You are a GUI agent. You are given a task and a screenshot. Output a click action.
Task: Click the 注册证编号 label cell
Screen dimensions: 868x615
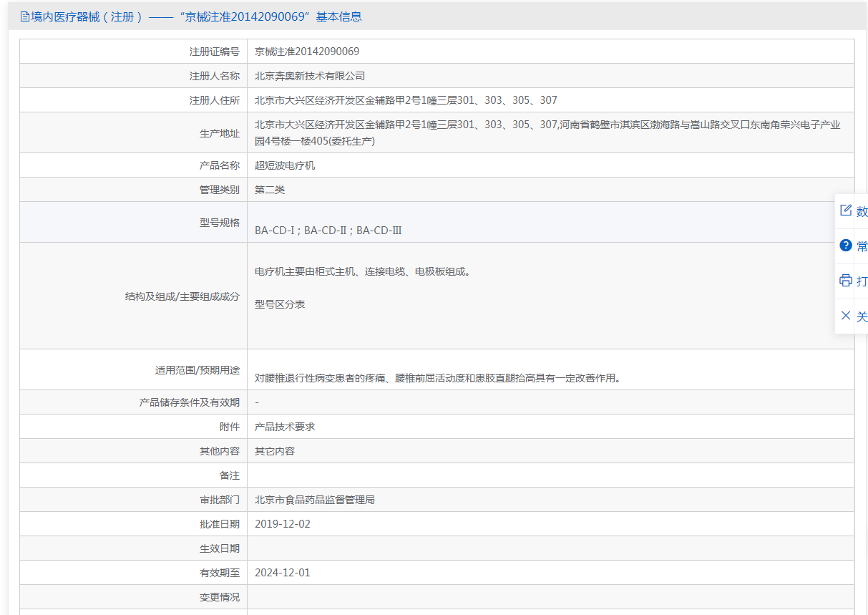click(x=133, y=52)
